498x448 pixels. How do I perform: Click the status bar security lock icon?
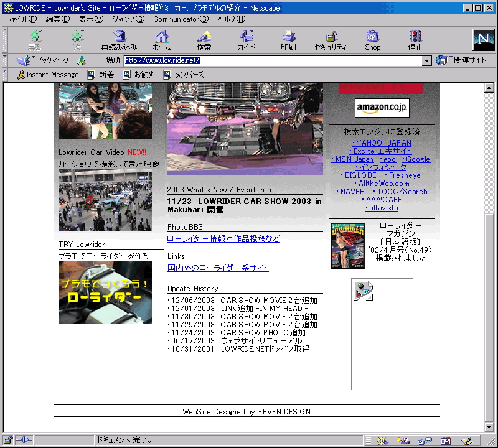pos(8,440)
